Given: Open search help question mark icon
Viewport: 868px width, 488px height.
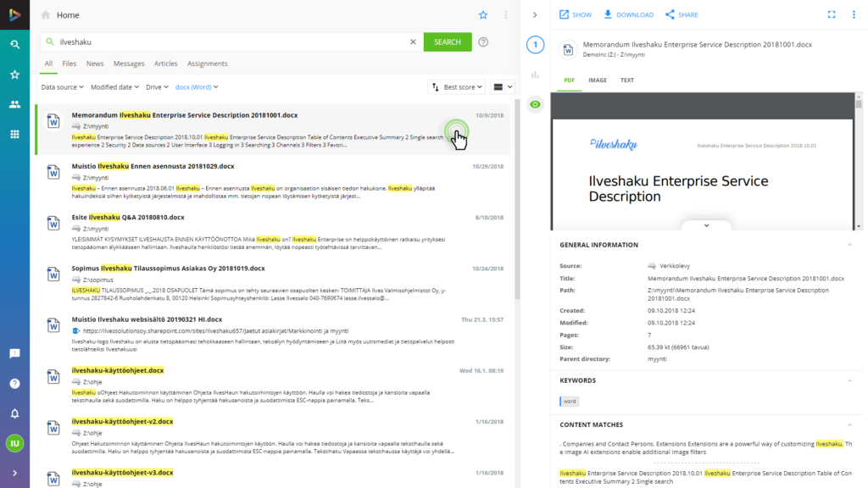Looking at the screenshot, I should (483, 42).
